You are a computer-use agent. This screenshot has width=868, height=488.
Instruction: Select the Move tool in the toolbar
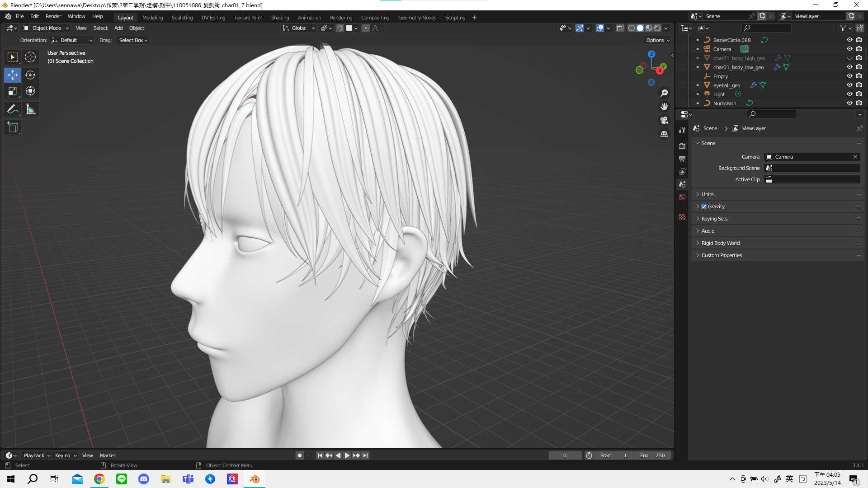(x=12, y=75)
